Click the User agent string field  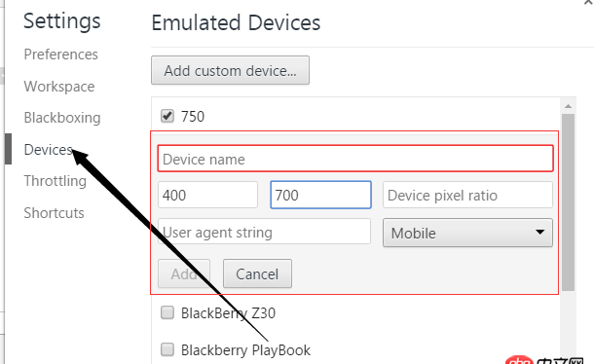[264, 232]
